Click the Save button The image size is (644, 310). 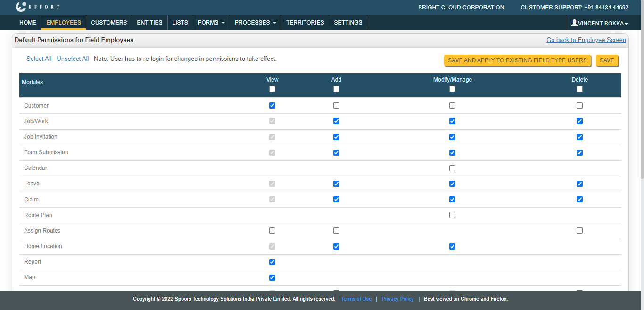click(x=607, y=60)
